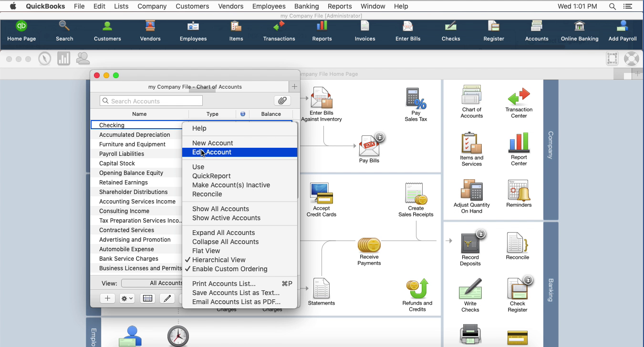644x347 pixels.
Task: Open the Invoices toolbar icon
Action: pyautogui.click(x=365, y=31)
